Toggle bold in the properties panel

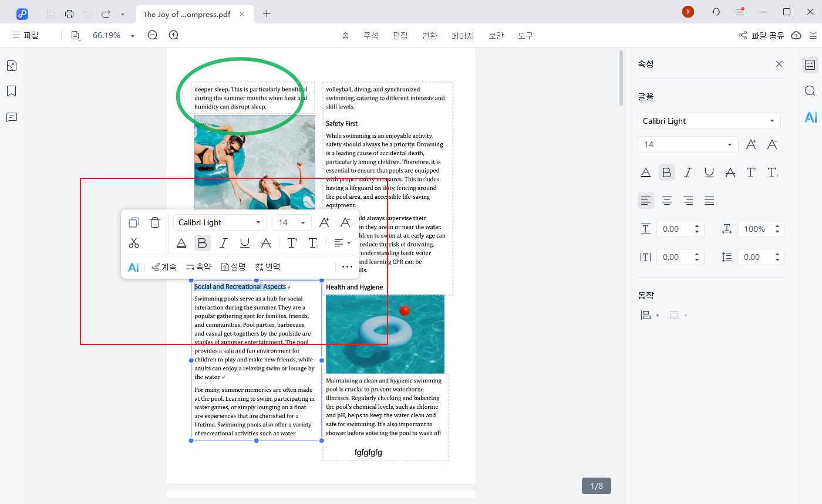666,172
